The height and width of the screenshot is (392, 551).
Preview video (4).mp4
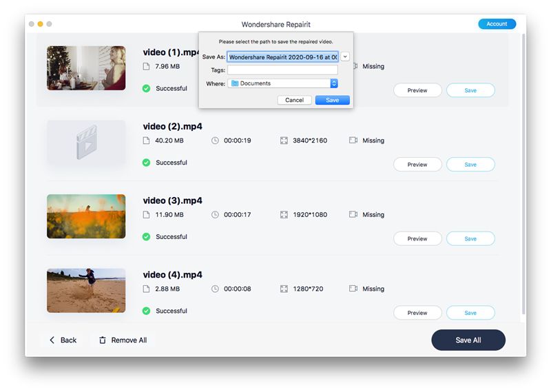tap(417, 313)
